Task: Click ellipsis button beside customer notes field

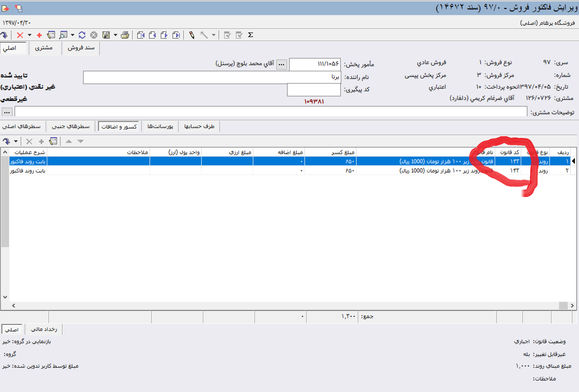Action: coord(7,112)
